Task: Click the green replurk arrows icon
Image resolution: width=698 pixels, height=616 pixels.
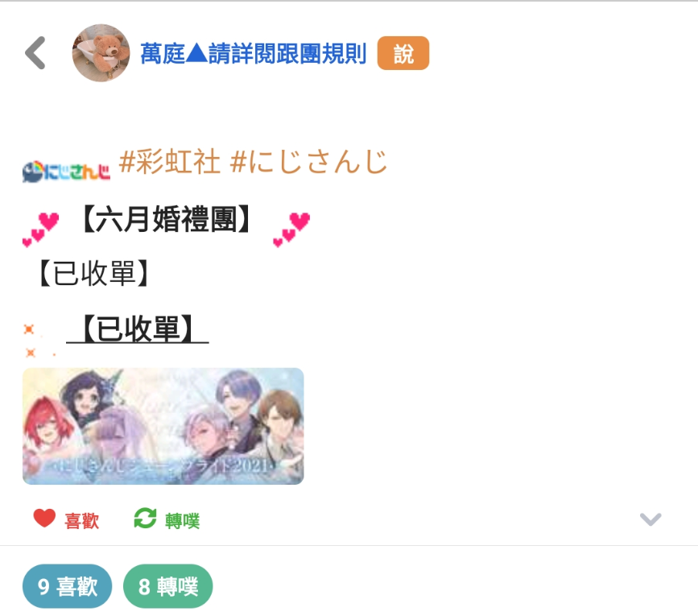Action: pyautogui.click(x=145, y=519)
